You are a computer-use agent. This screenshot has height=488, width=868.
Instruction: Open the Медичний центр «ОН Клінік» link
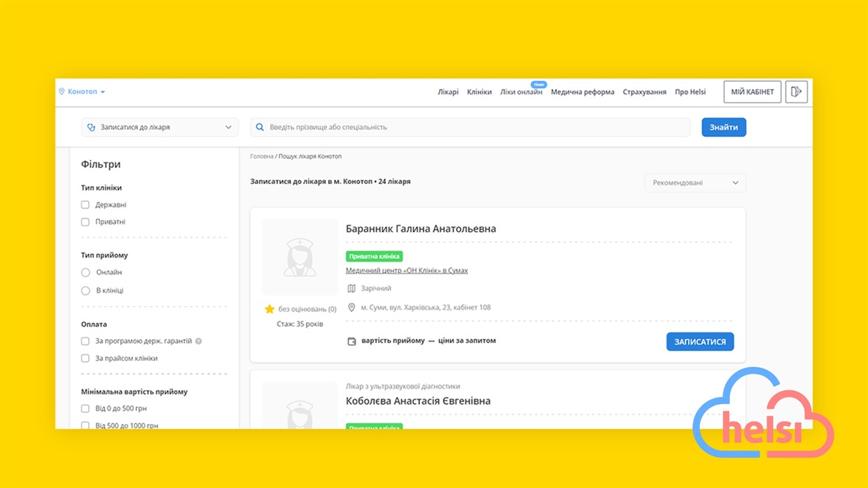click(x=407, y=271)
